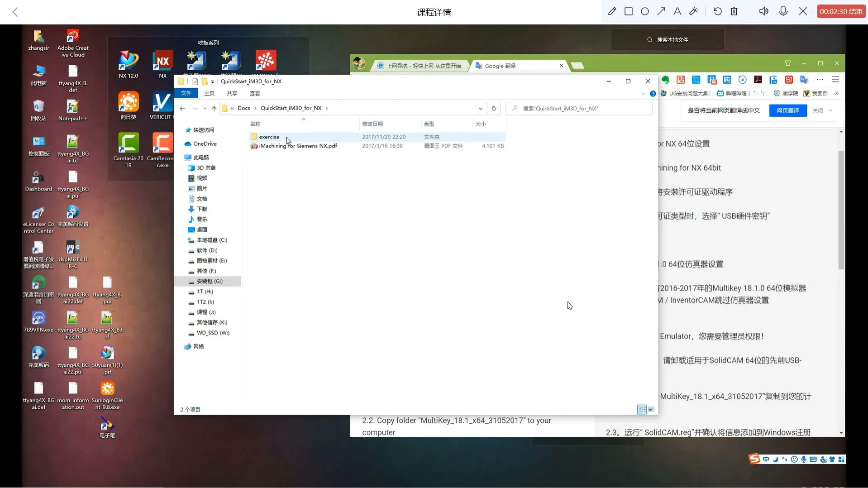Image resolution: width=868 pixels, height=488 pixels.
Task: Mute the speaker in course toolbar
Action: [763, 11]
